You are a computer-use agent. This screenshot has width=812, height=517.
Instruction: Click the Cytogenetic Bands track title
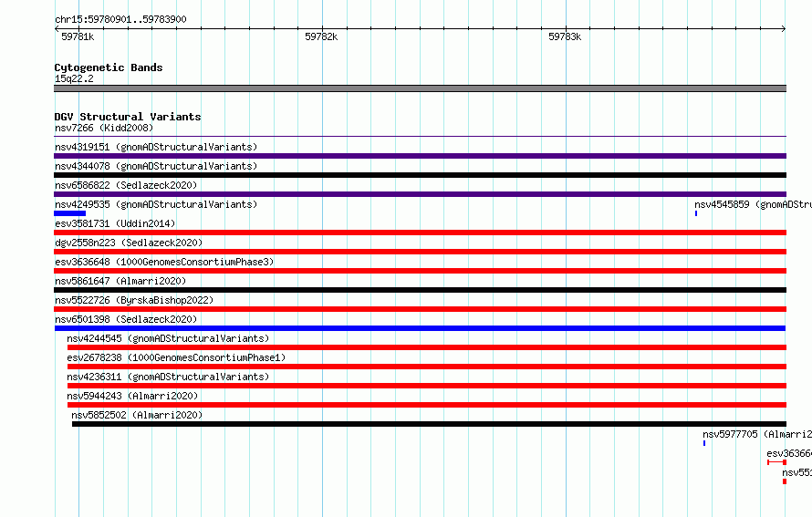(x=109, y=67)
